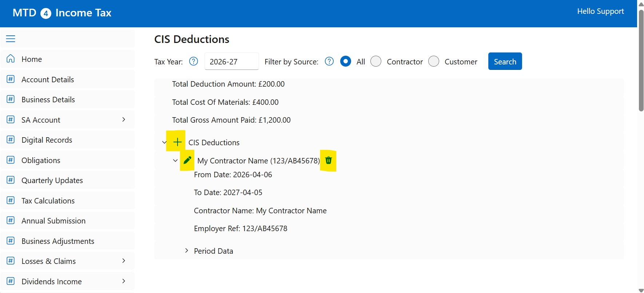Click the Dividends Income hash icon
644x293 pixels.
click(11, 281)
